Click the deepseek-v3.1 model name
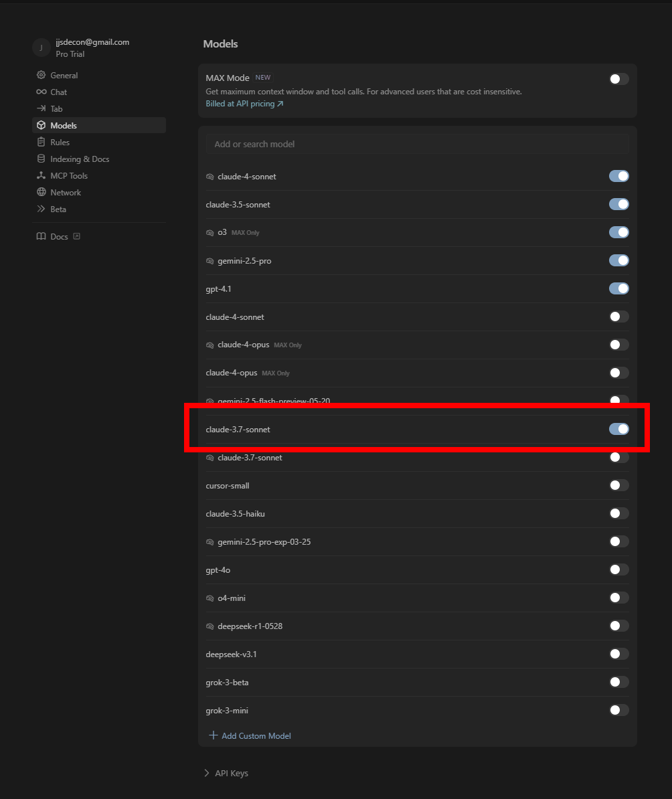 [231, 654]
